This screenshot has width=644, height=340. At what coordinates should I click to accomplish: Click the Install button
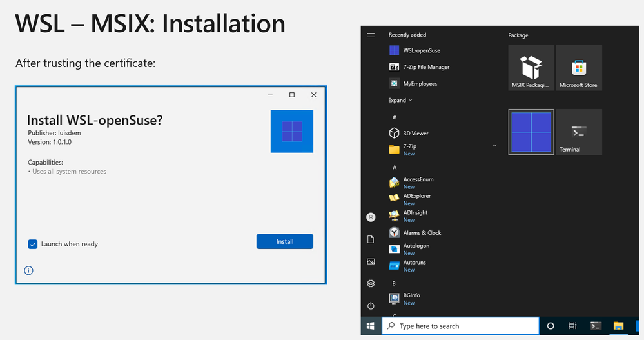(285, 241)
